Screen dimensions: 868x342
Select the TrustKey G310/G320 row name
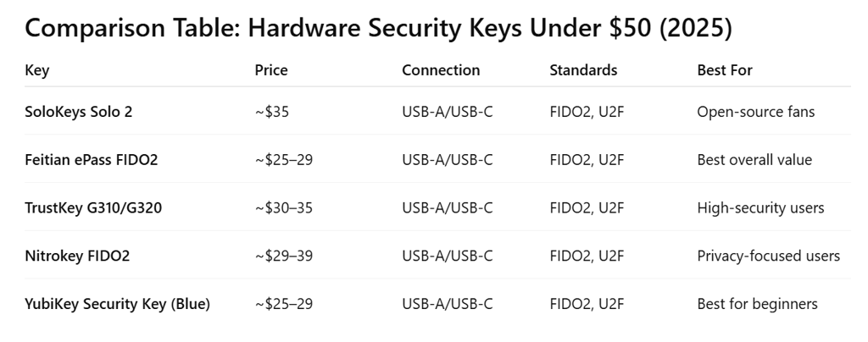(x=93, y=207)
